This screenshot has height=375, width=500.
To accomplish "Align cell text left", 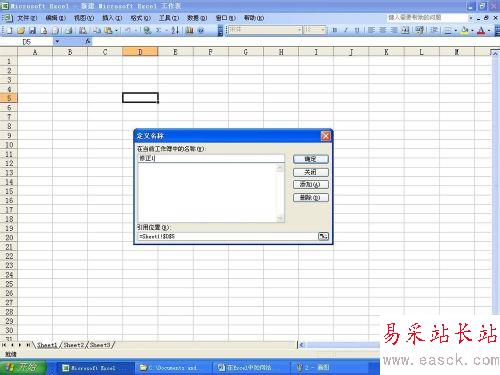I will point(371,30).
